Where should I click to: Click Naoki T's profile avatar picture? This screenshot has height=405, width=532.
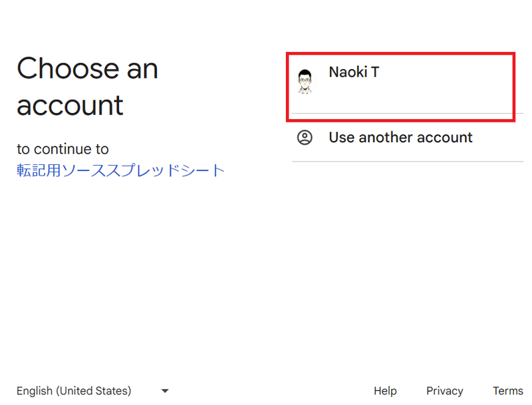tap(305, 81)
